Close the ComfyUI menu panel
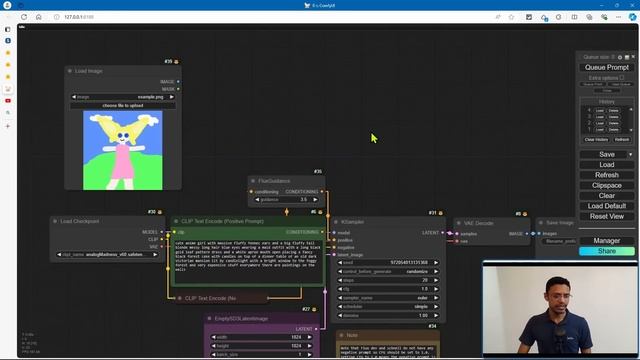 [633, 57]
